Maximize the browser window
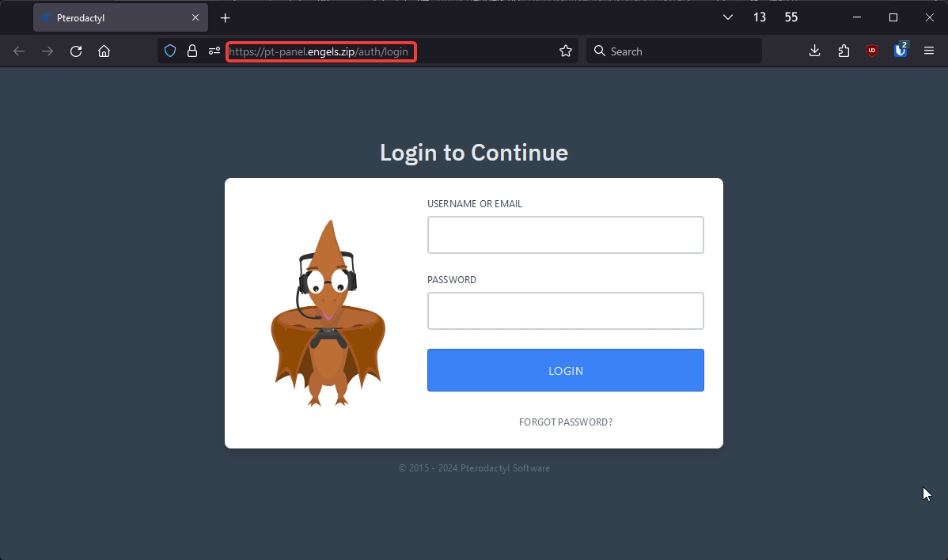This screenshot has width=948, height=560. click(x=893, y=17)
